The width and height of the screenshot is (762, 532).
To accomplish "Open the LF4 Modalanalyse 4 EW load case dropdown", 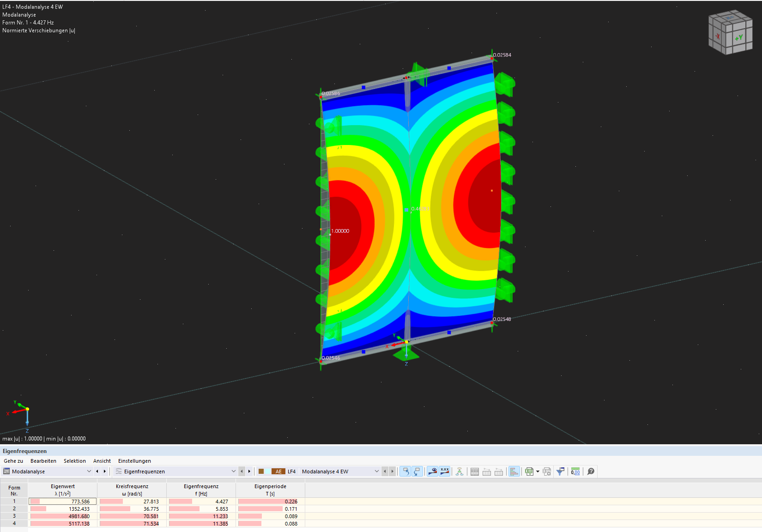I will [x=376, y=472].
